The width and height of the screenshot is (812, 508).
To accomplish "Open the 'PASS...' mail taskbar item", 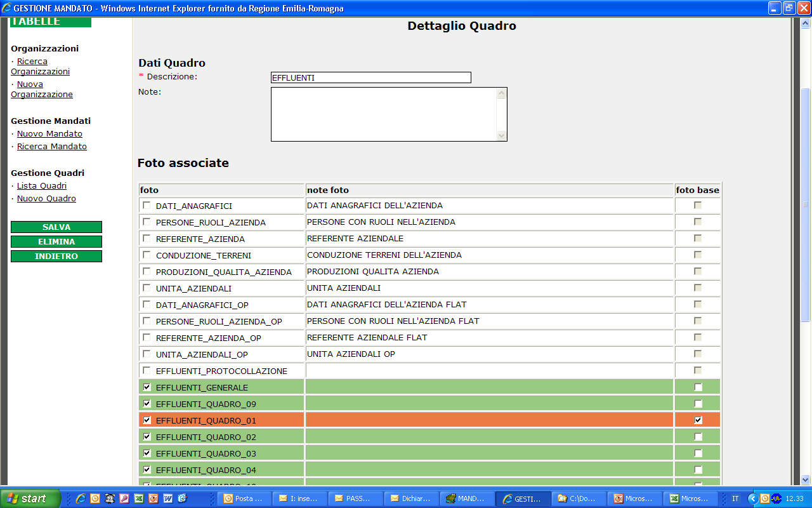I will (x=356, y=498).
